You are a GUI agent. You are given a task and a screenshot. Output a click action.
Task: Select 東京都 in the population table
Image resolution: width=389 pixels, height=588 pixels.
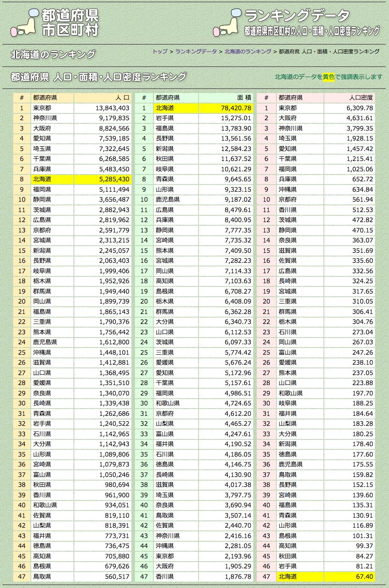click(x=42, y=108)
